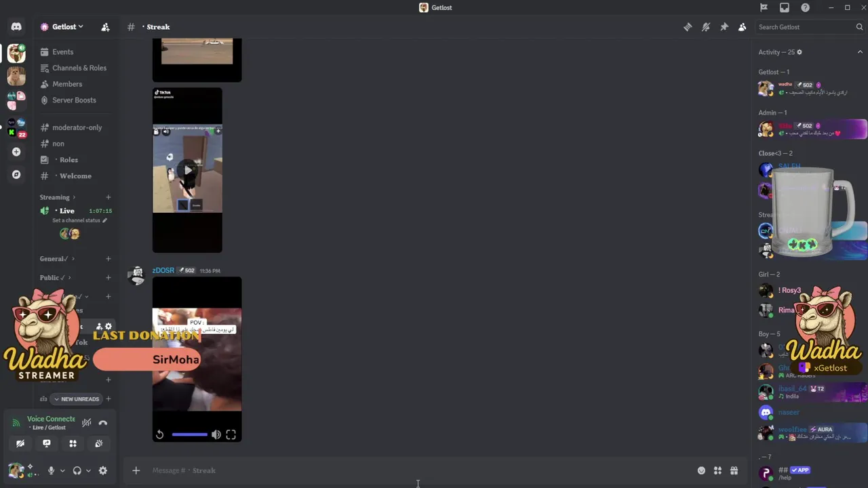The image size is (868, 488).
Task: Open the soundboard
Action: tap(99, 444)
